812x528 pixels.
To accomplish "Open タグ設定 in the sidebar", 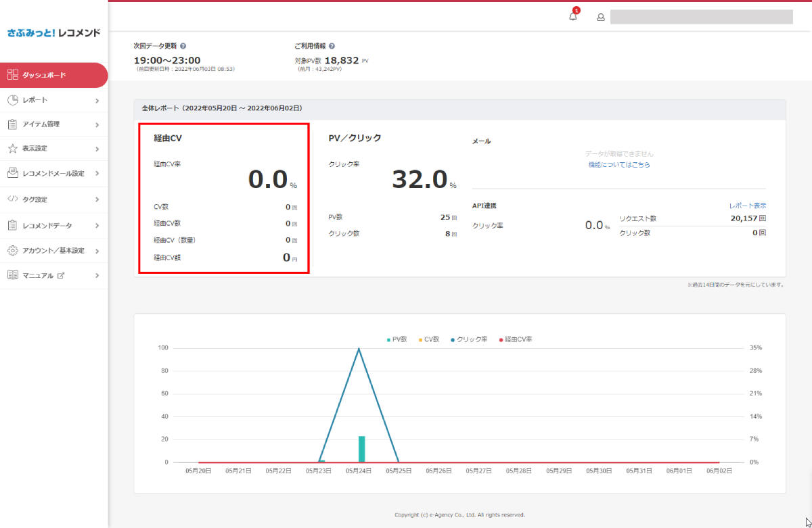I will pyautogui.click(x=53, y=199).
